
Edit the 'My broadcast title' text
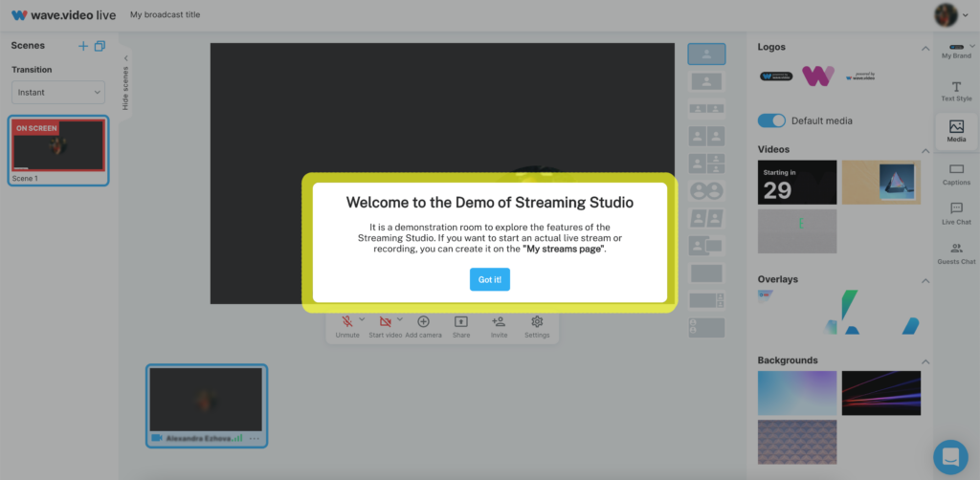point(165,15)
